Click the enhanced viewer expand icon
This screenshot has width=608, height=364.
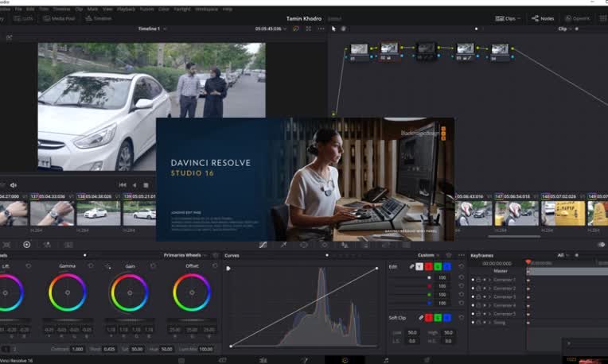point(308,29)
